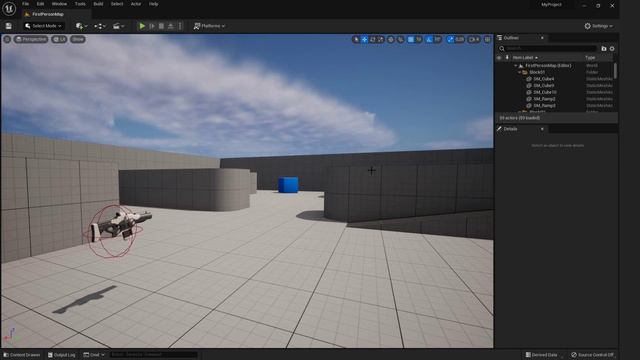
Task: Click the visibility column eye header
Action: 499,58
